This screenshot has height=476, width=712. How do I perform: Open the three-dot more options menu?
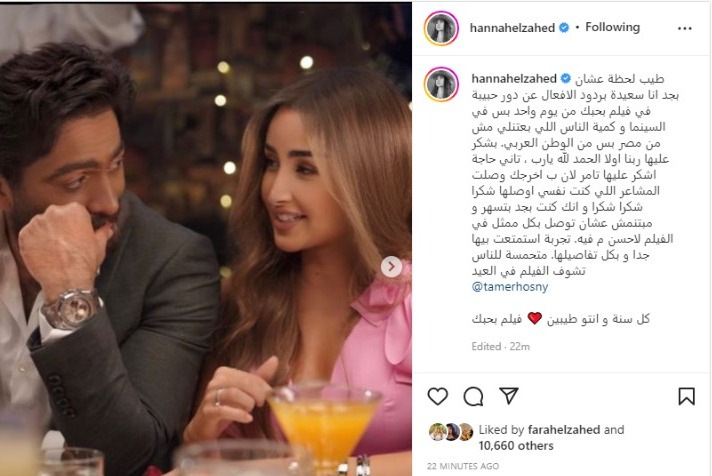685,28
